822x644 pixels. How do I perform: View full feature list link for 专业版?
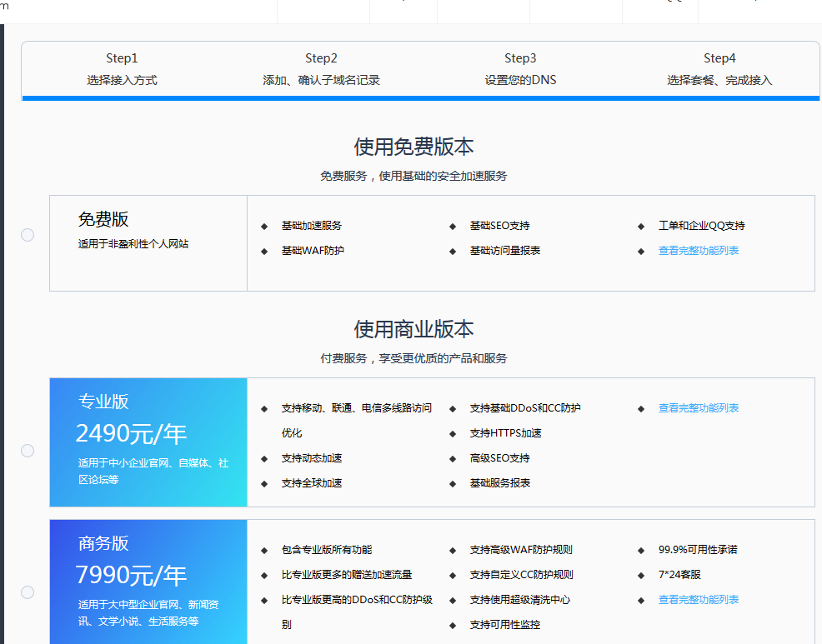pyautogui.click(x=698, y=408)
